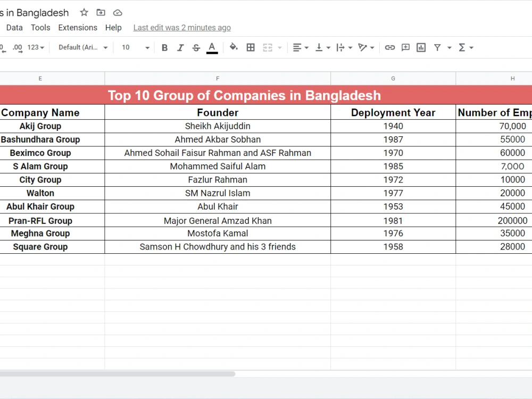Open the Extensions menu
The image size is (532, 399).
(x=78, y=28)
